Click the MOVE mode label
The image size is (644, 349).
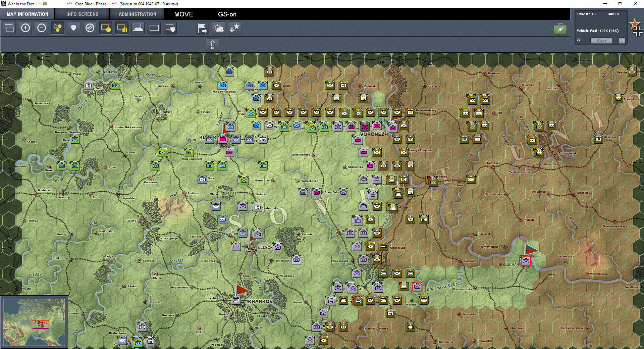pyautogui.click(x=183, y=14)
